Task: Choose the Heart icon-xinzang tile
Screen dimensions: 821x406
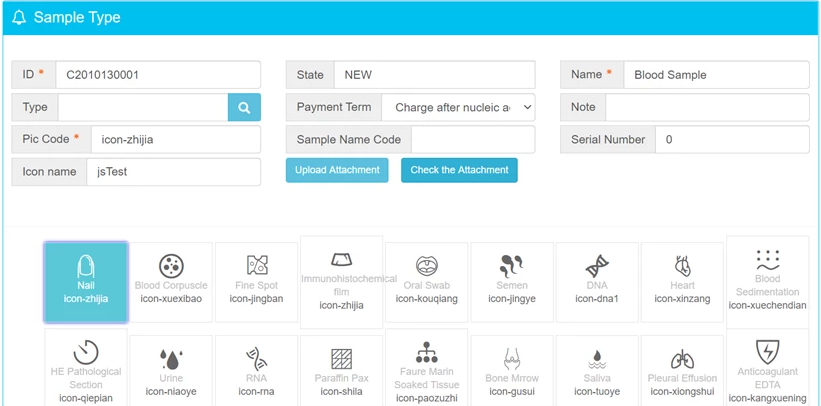Action: click(x=682, y=282)
